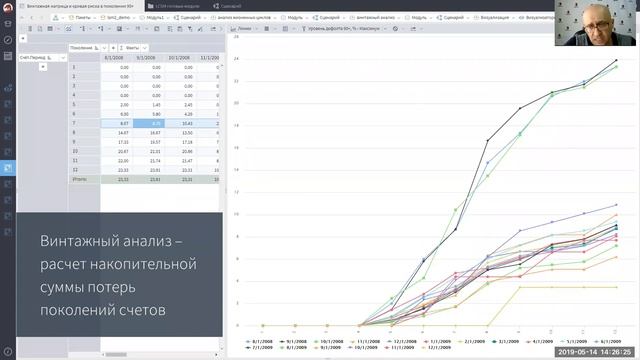Click the legend layout icon in chart toolbar
Viewport: 640px width, 360px height.
tap(285, 29)
